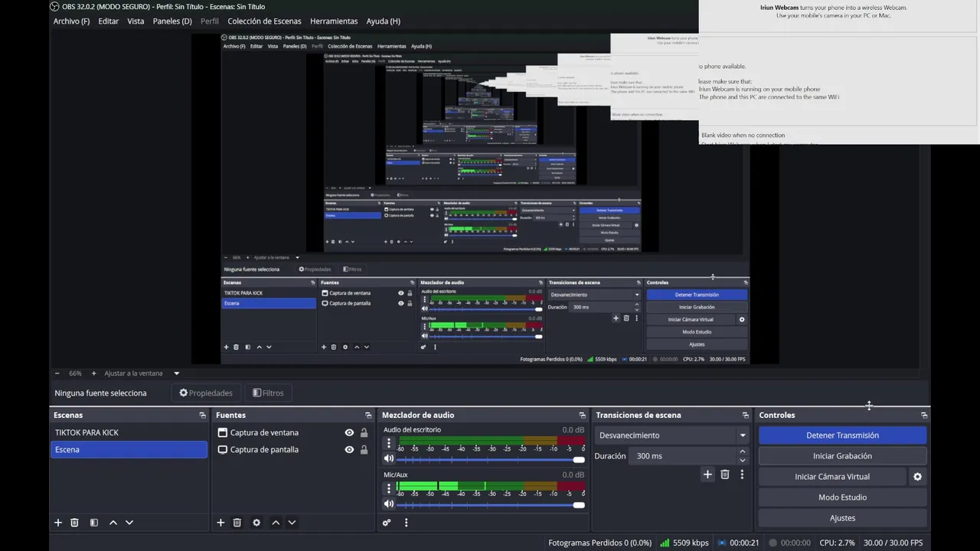Image resolution: width=980 pixels, height=551 pixels.
Task: Open Mic/Aux options dots
Action: point(389,487)
